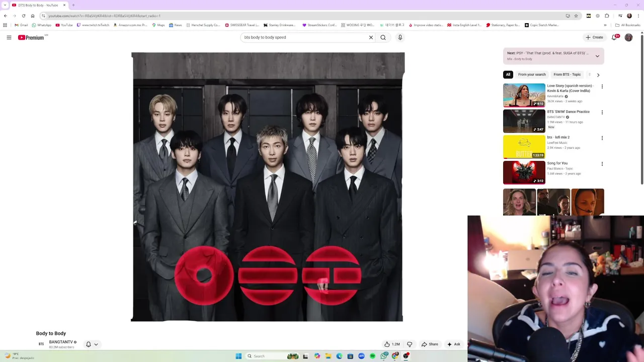Open options for bts - lofi mix 2
The image size is (644, 362).
[x=602, y=138]
